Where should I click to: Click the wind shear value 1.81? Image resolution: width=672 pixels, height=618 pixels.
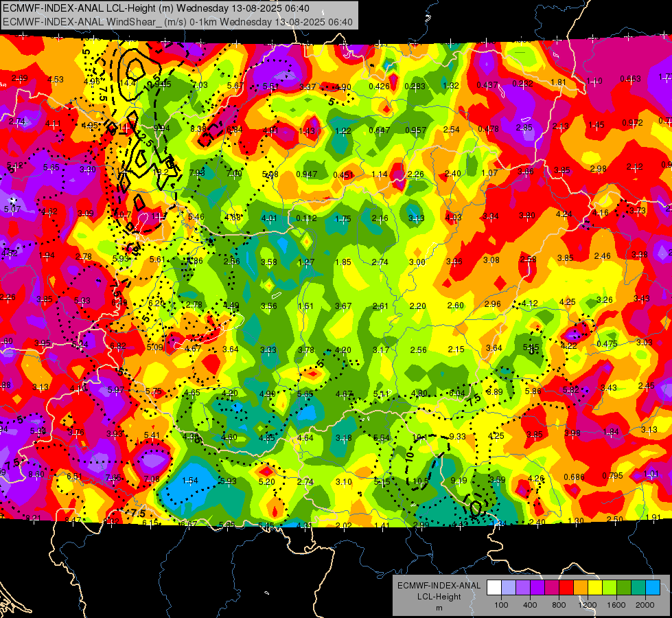559,82
